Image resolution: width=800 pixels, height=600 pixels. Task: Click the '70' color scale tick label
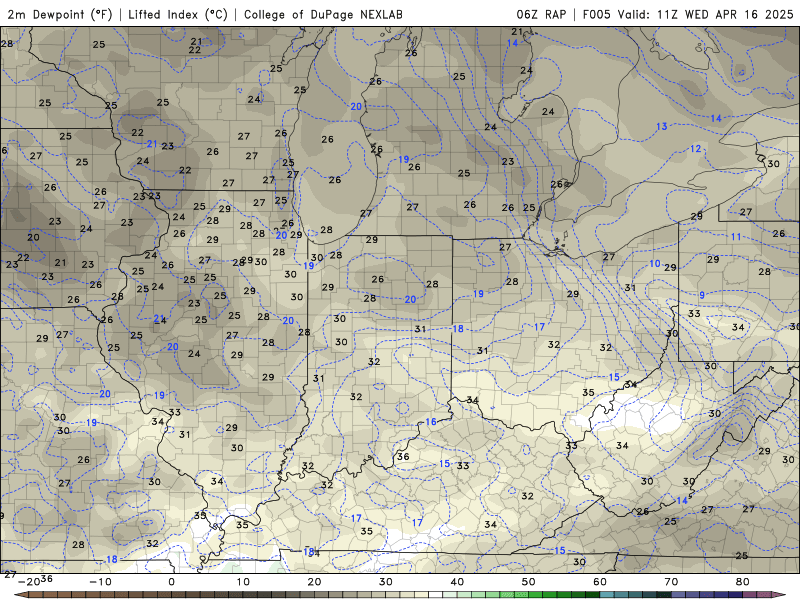671,582
